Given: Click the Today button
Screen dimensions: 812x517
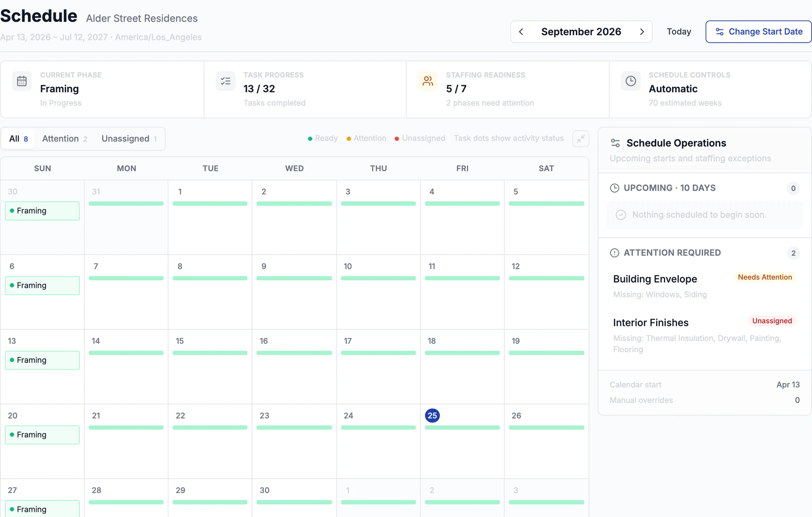Looking at the screenshot, I should click(x=679, y=32).
